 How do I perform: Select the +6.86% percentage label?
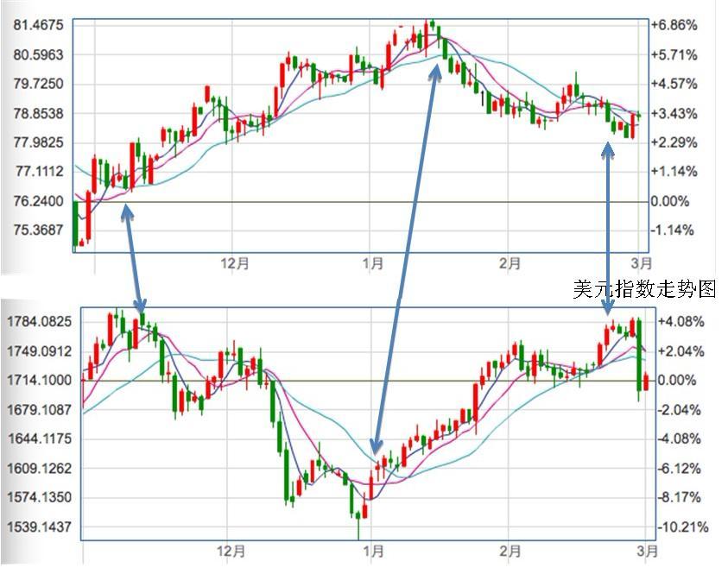point(674,25)
